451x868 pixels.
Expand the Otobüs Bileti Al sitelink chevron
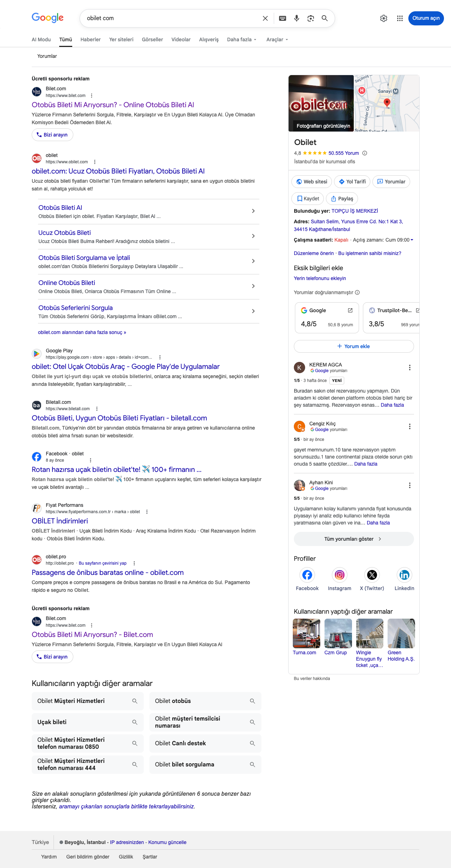click(253, 211)
